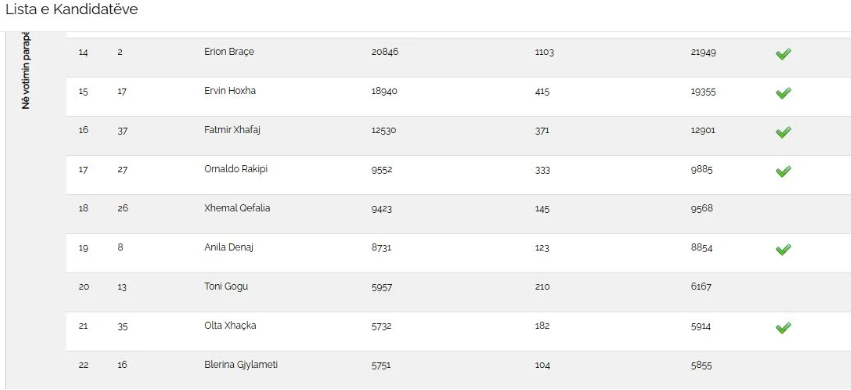The width and height of the screenshot is (851, 390).
Task: Select row number 17 for Ornaldo Rakipi
Action: pyautogui.click(x=83, y=169)
